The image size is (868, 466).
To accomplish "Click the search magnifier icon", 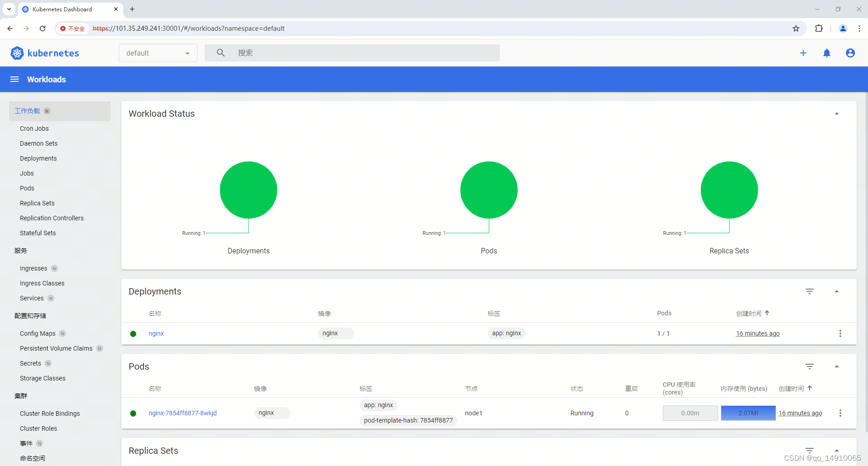I will point(221,53).
